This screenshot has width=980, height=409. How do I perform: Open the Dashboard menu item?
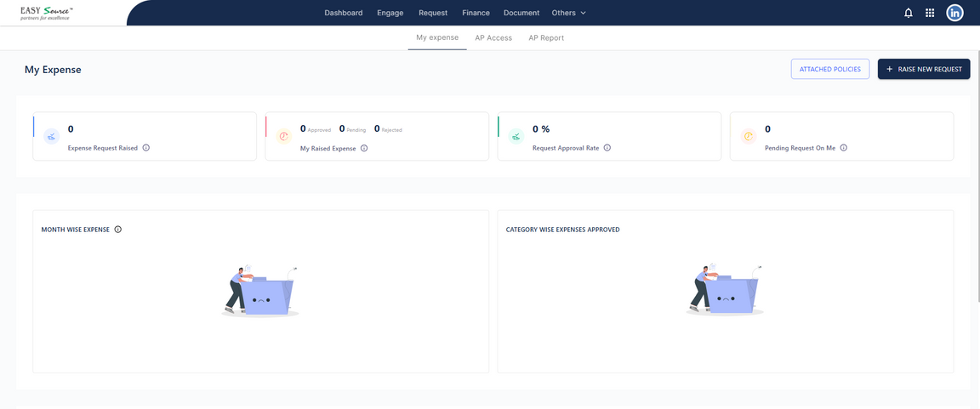[x=343, y=13]
